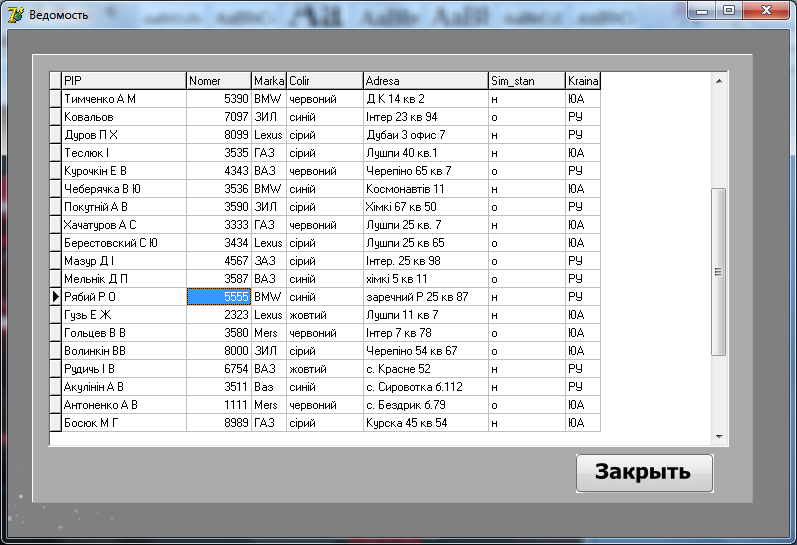Select the address cell Курска 45 кв 54
This screenshot has height=545, width=797.
pyautogui.click(x=425, y=423)
